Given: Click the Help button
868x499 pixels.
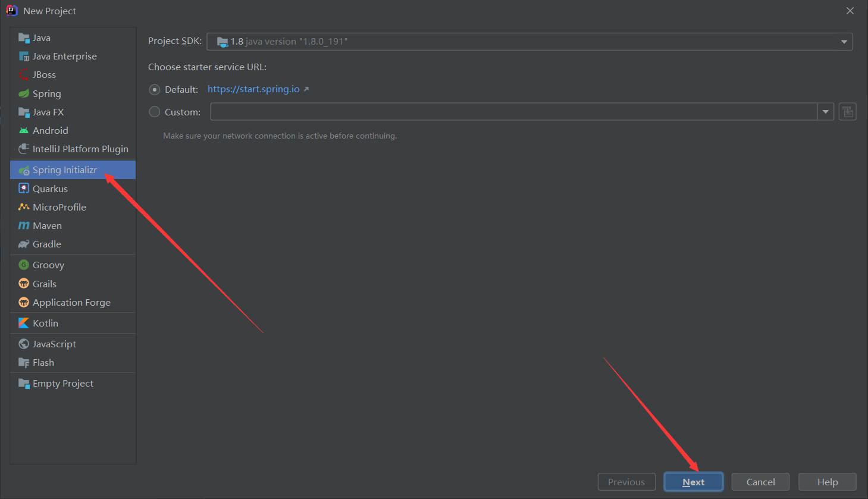Looking at the screenshot, I should click(828, 482).
